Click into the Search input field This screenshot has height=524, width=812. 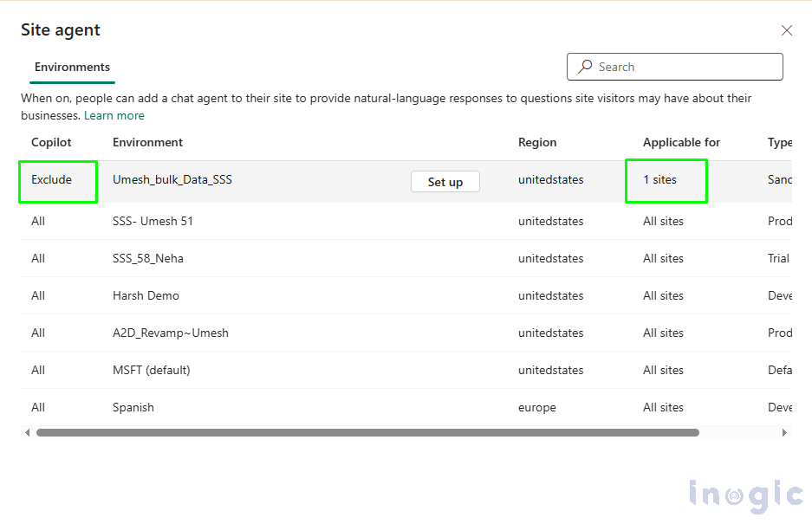pyautogui.click(x=675, y=67)
